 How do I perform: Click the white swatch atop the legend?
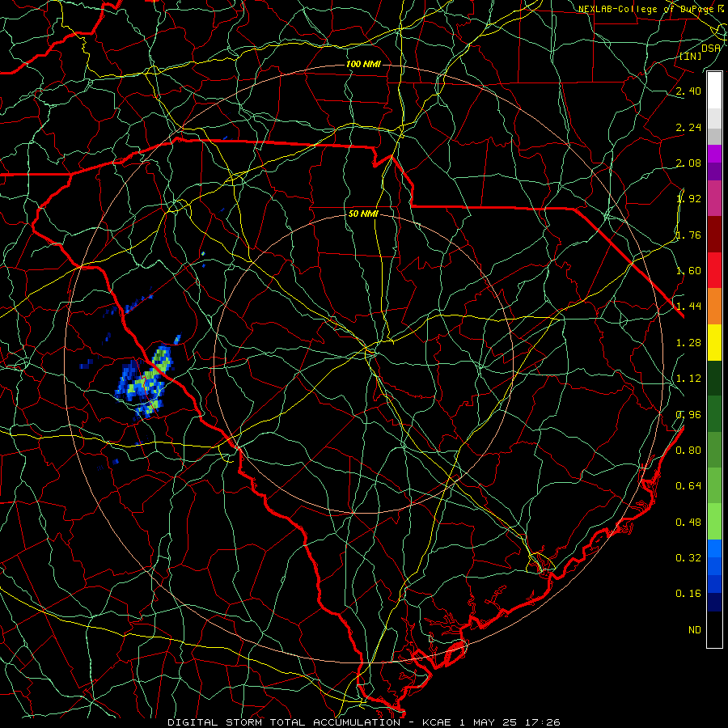(x=714, y=90)
